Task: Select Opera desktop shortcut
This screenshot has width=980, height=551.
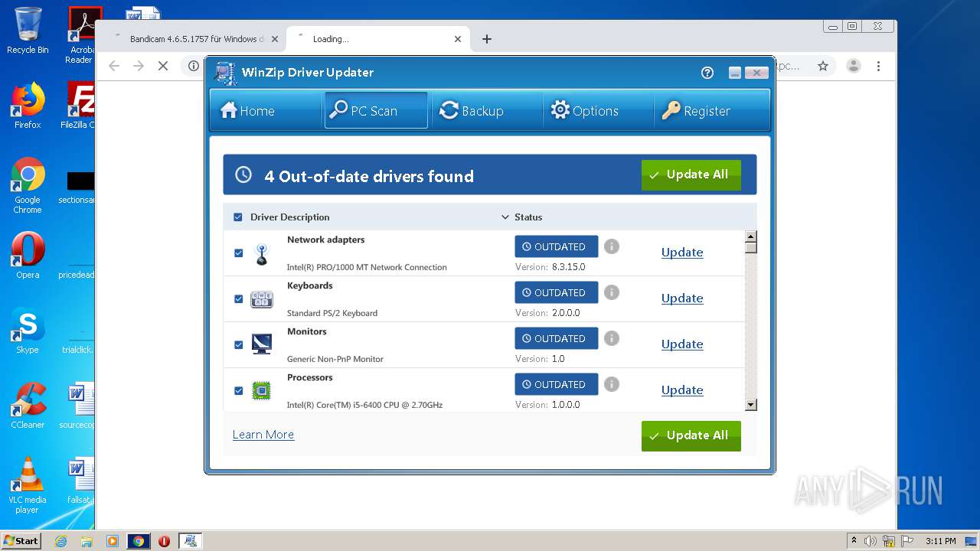Action: coord(28,256)
